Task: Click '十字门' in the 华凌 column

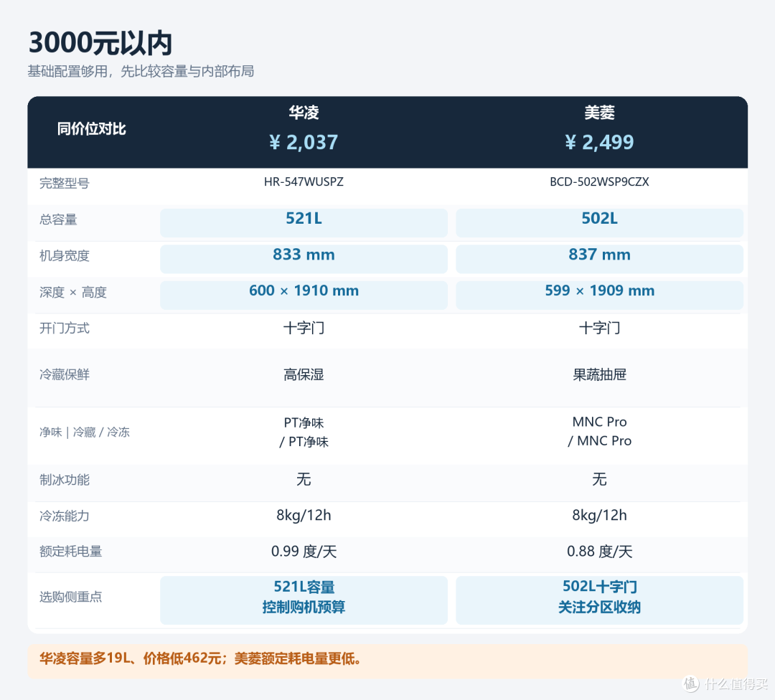Action: (x=304, y=328)
